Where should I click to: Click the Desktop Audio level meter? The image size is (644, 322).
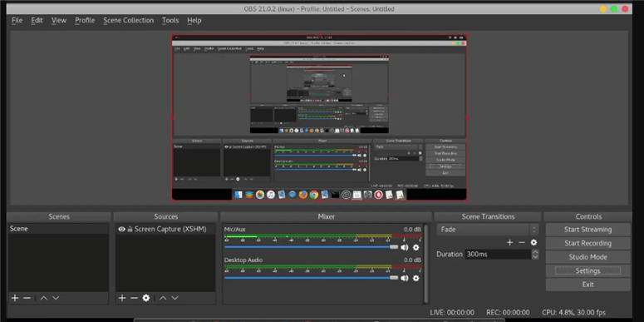coord(322,268)
